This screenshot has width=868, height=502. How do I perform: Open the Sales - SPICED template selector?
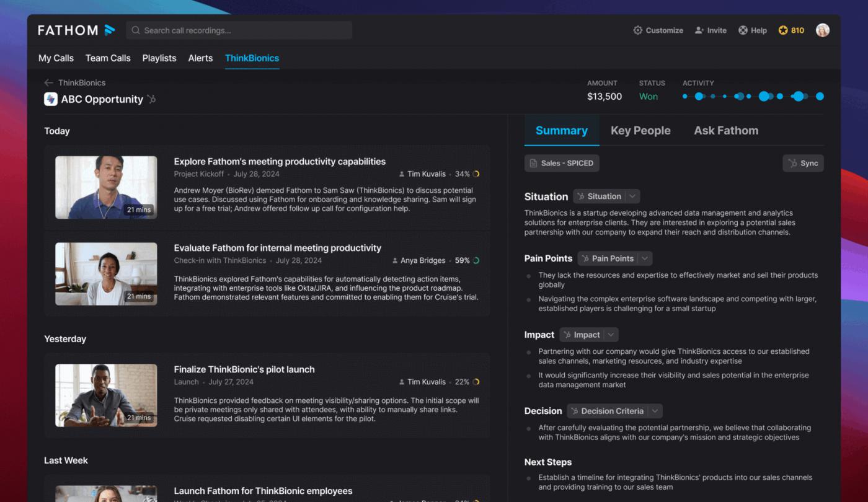tap(562, 163)
